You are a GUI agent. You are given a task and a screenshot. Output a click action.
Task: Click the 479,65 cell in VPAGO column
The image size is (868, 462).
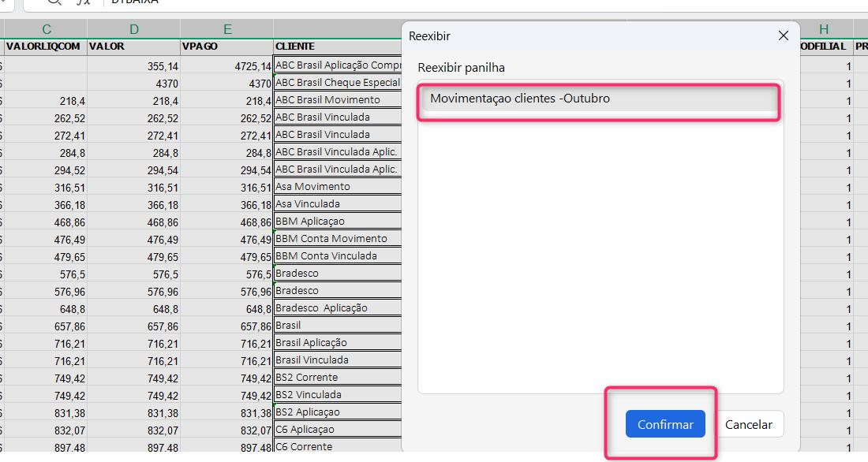click(x=227, y=257)
